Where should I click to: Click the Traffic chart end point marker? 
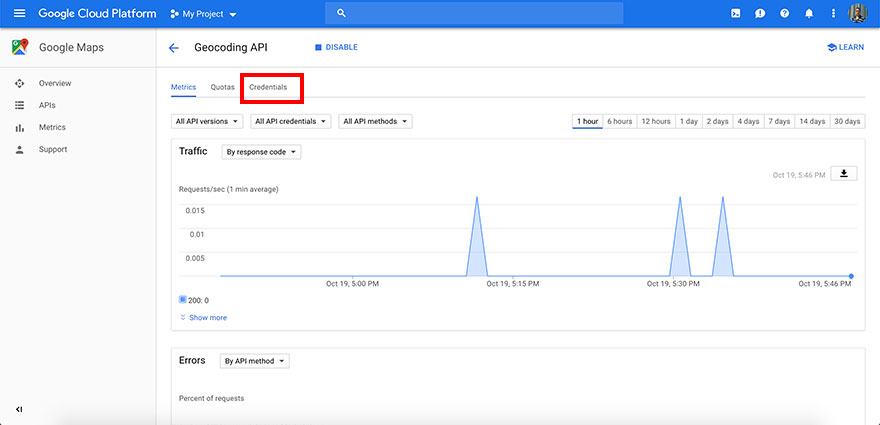pyautogui.click(x=851, y=276)
